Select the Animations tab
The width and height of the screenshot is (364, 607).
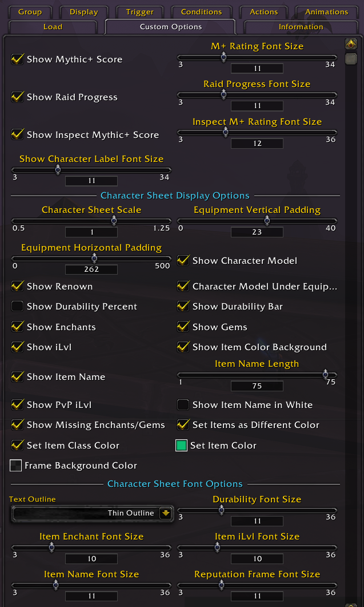326,12
